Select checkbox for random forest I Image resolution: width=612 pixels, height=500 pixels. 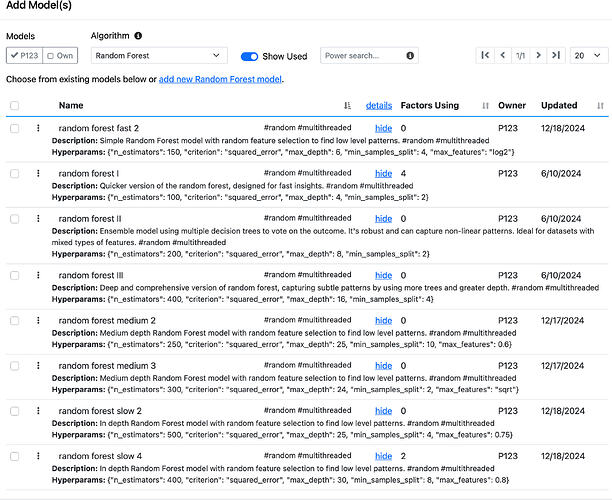coord(14,174)
